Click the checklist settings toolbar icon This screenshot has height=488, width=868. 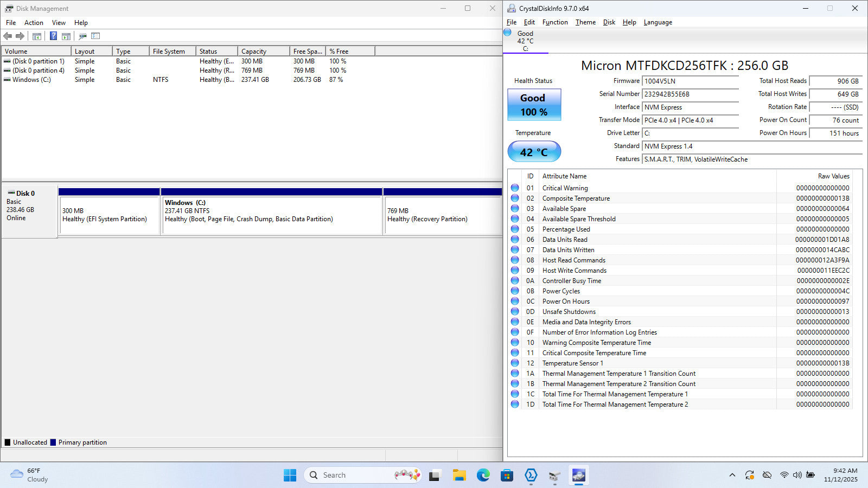[95, 36]
